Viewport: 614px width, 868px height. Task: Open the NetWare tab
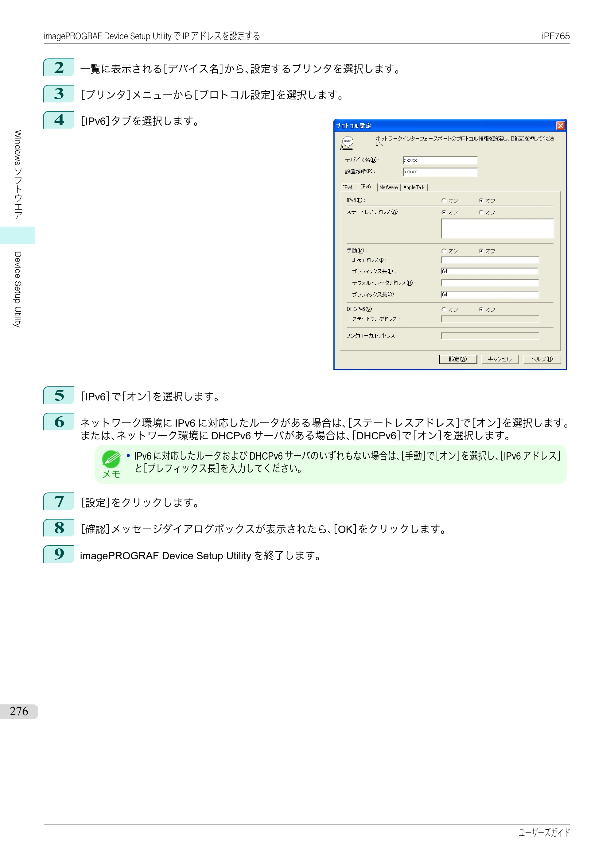pyautogui.click(x=389, y=187)
